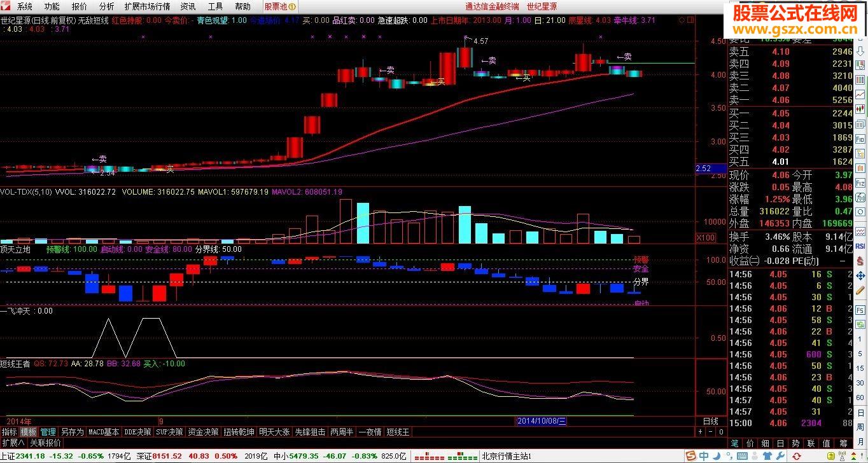Open the 资讯 menu
This screenshot has width=868, height=463.
(x=188, y=6)
